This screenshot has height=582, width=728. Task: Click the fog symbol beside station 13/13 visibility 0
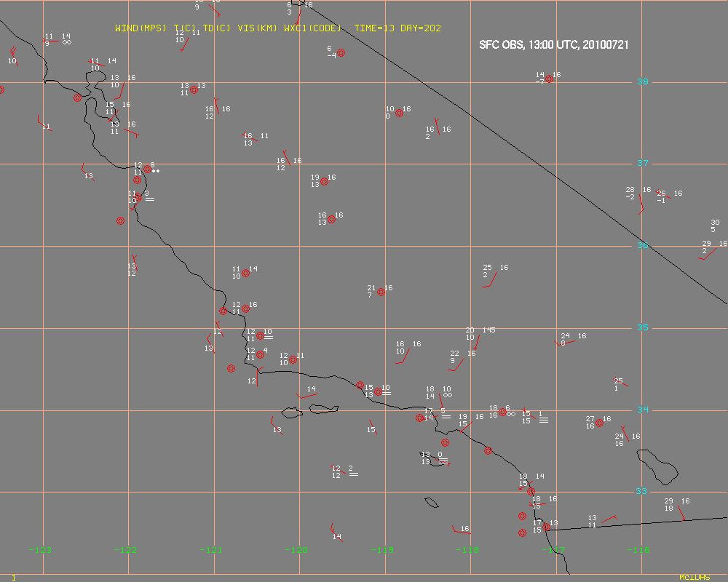(443, 461)
